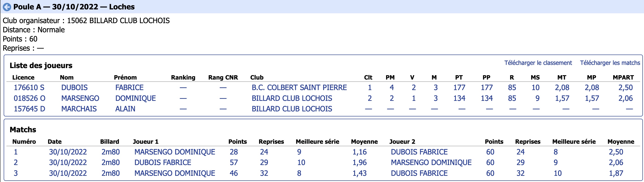Open Télécharger le classement link

[x=538, y=63]
